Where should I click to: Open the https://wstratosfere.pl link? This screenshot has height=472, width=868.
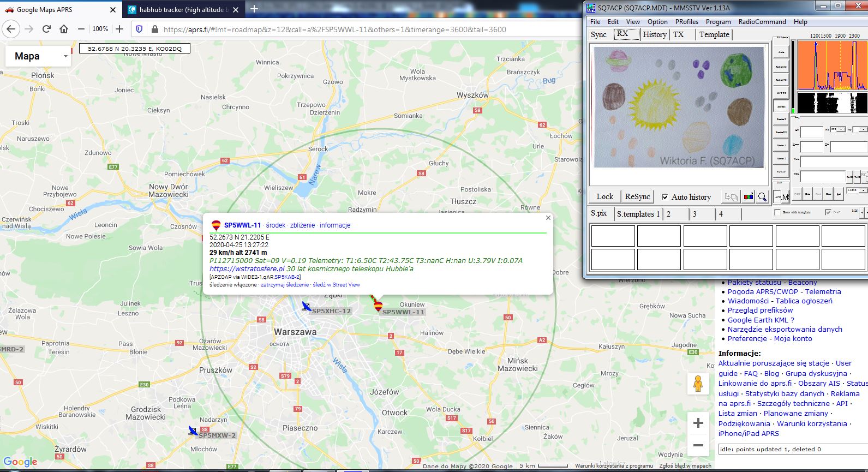pos(247,268)
